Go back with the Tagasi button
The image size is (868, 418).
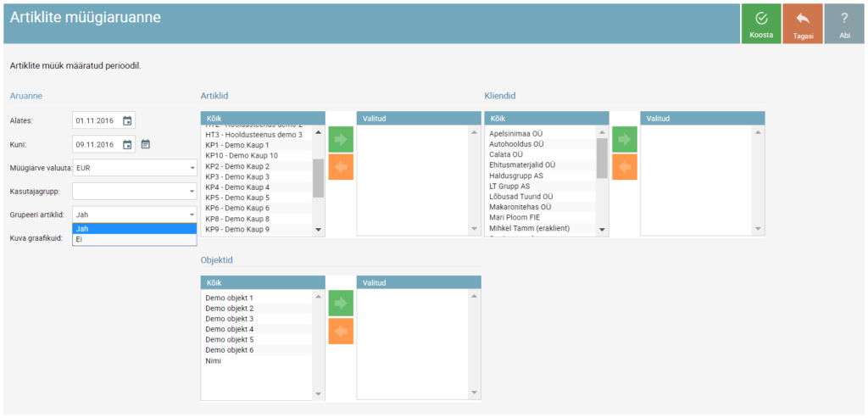click(x=803, y=24)
